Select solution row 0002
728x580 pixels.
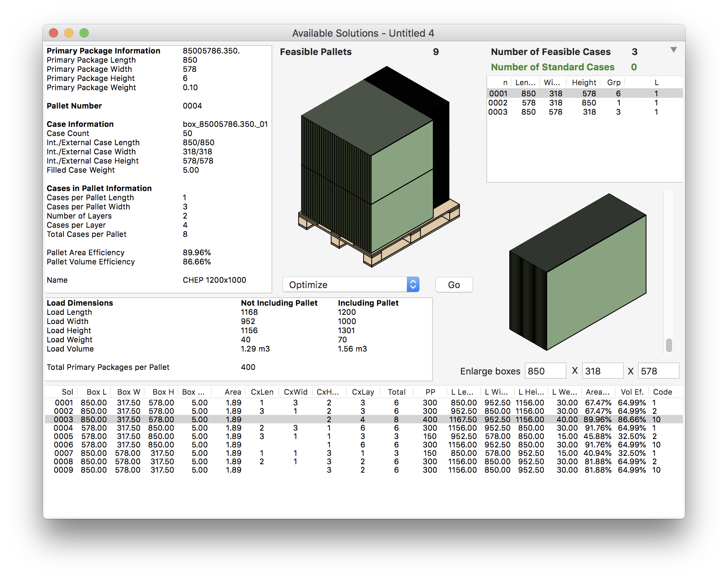[364, 411]
